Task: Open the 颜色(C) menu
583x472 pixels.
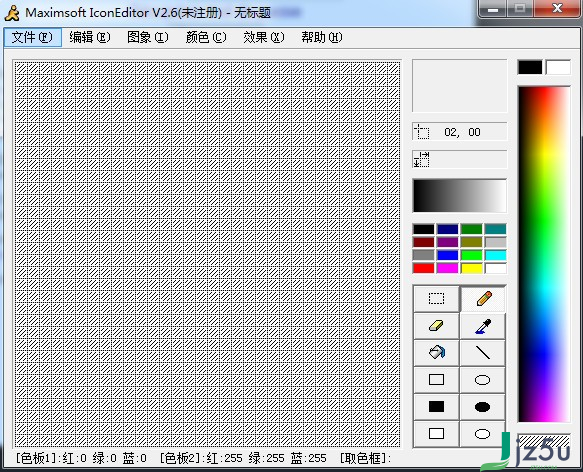Action: pyautogui.click(x=206, y=37)
